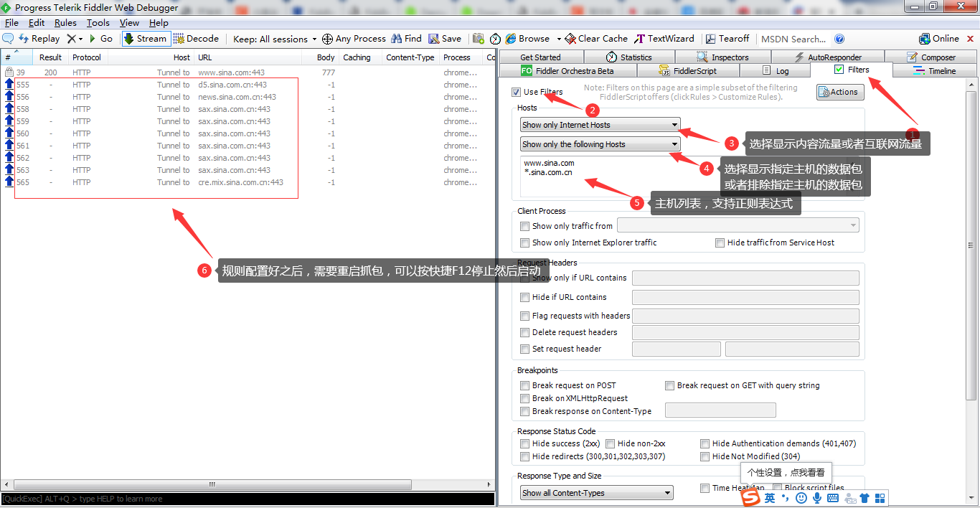Click the Online status indicator
Viewport: 980px width, 508px height.
click(939, 39)
